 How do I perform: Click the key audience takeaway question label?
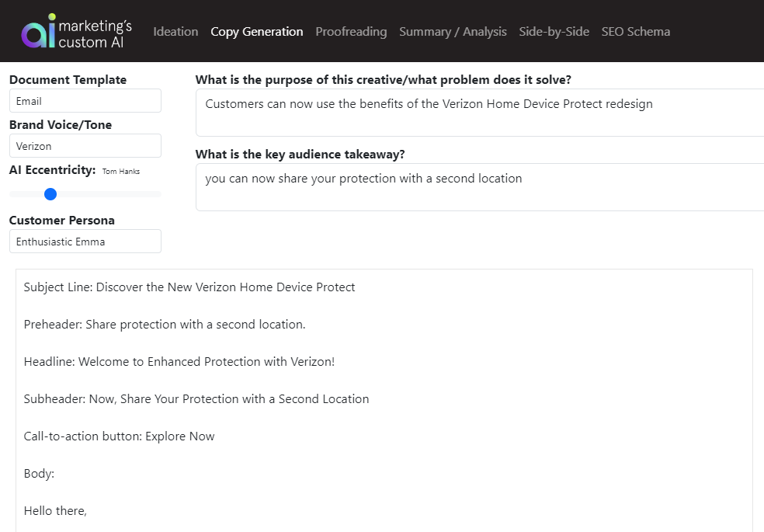point(300,155)
